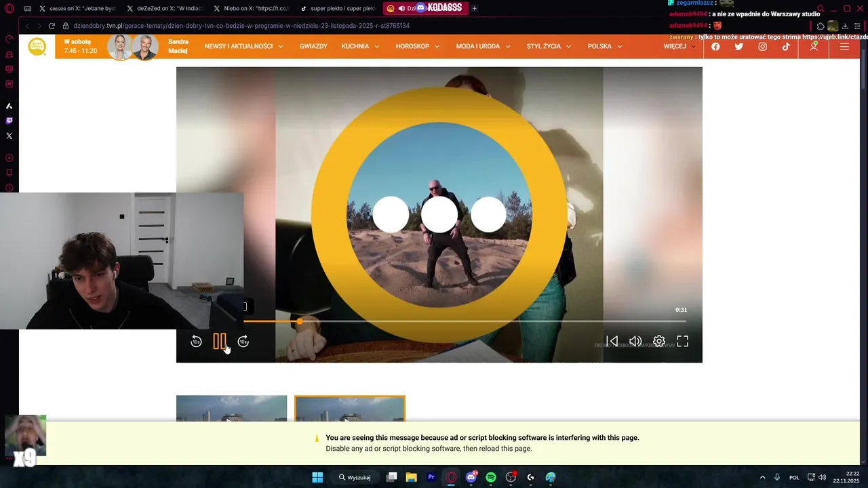Open the Twitter icon in the site header
The image size is (868, 488).
(x=739, y=47)
